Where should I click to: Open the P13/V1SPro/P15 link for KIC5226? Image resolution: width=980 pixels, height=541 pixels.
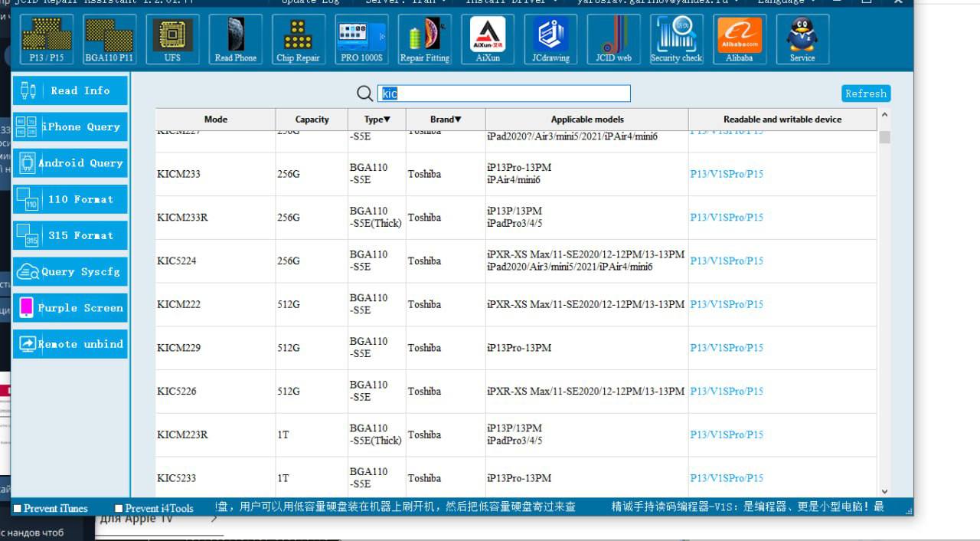[x=727, y=392]
